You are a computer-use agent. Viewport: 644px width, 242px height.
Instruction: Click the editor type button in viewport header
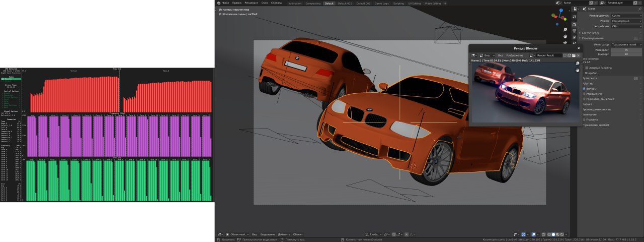[x=220, y=234]
